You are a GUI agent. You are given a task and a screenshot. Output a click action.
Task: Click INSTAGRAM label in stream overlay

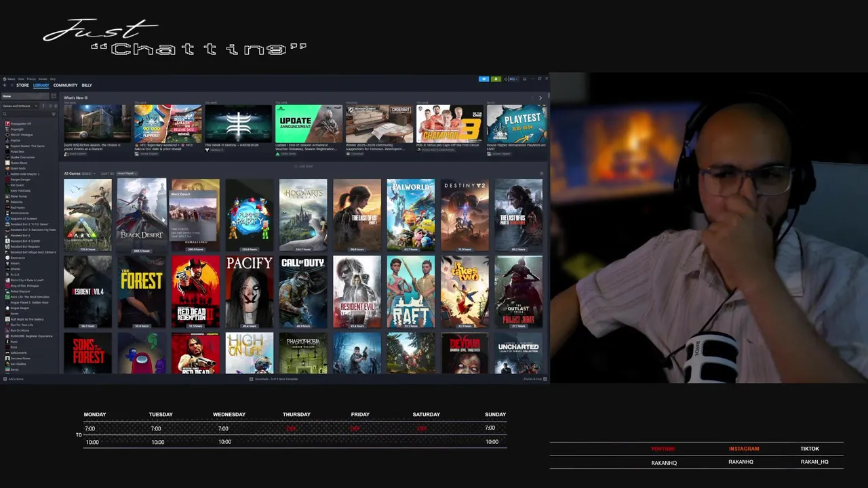point(744,449)
